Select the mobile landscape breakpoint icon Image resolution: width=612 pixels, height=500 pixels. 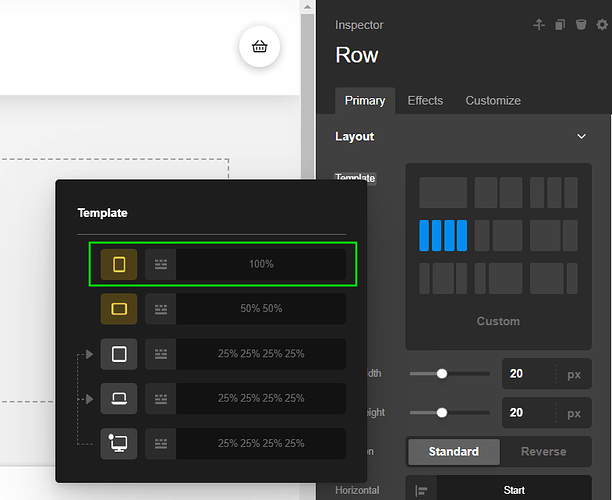[119, 309]
